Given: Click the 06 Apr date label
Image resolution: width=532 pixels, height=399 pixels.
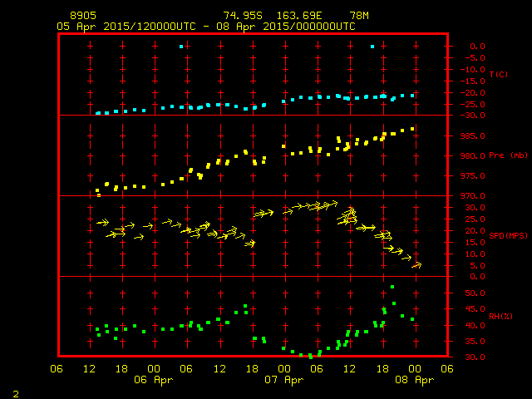Looking at the screenshot, I should [154, 380].
